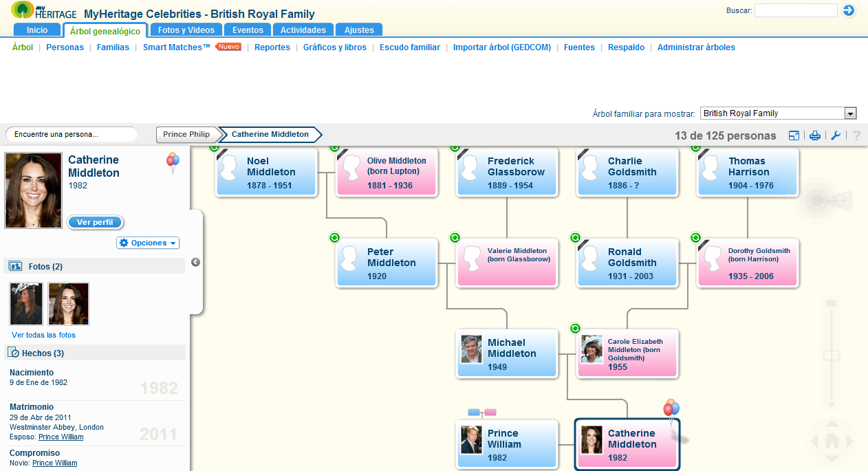Open Importar árbol (GEDCOM)
This screenshot has width=868, height=471.
point(502,47)
